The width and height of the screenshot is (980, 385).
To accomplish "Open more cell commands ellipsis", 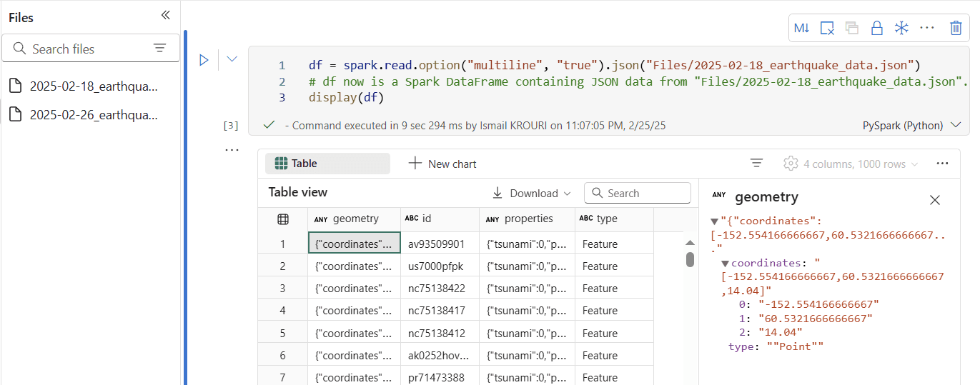I will [x=927, y=28].
